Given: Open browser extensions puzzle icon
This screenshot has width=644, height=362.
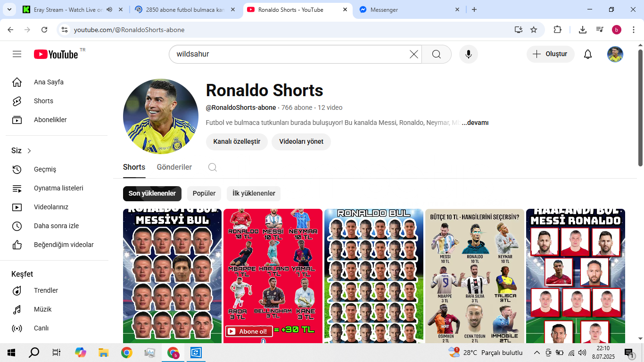Looking at the screenshot, I should (x=557, y=30).
